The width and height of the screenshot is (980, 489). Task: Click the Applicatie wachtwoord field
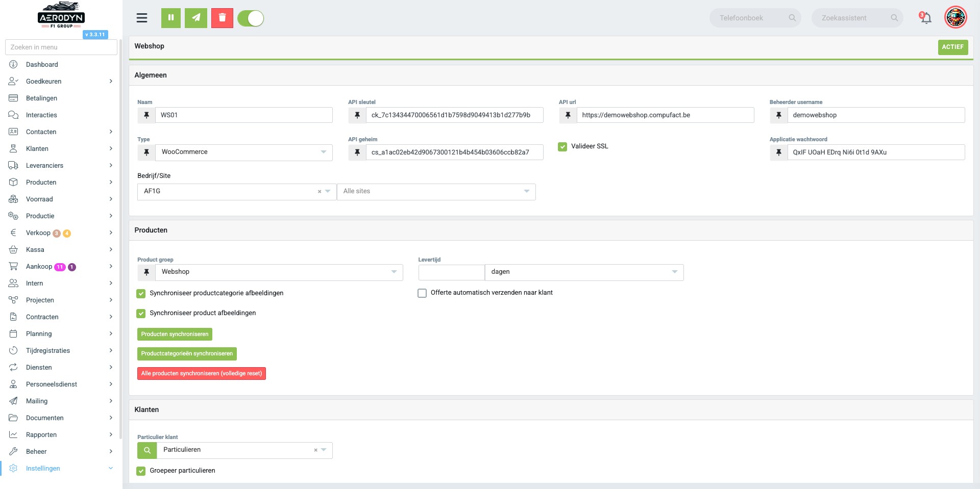(876, 152)
